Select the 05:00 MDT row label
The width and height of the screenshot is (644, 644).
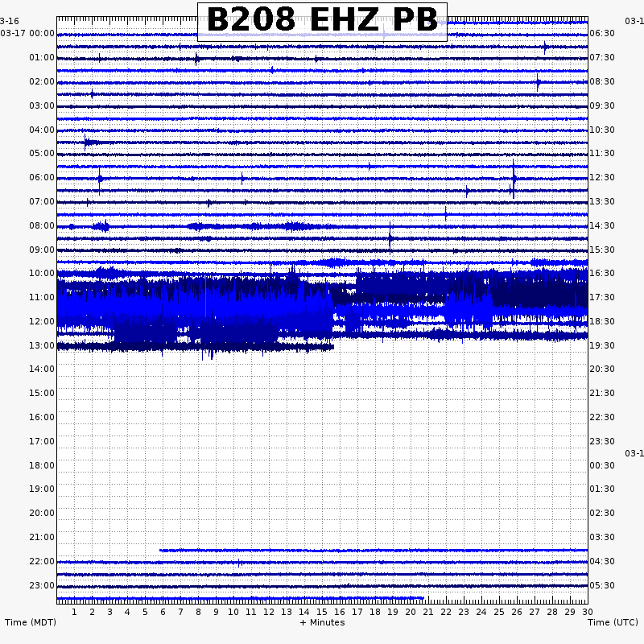(42, 153)
